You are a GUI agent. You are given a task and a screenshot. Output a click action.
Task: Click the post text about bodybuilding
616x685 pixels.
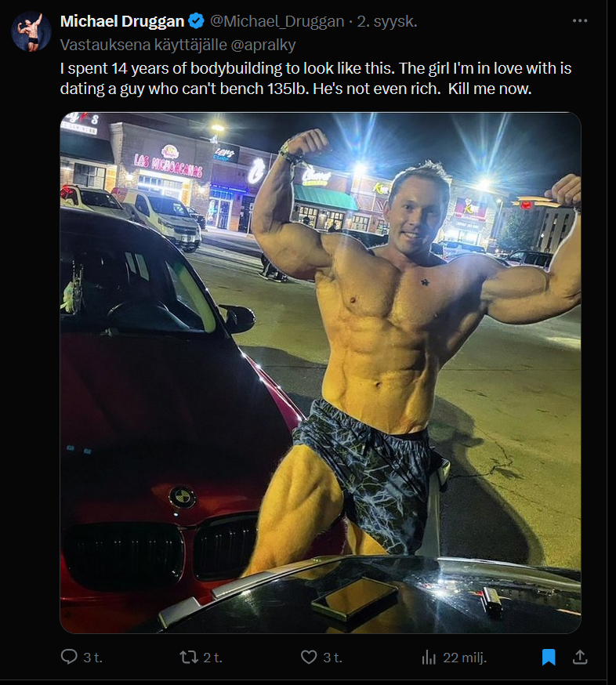tap(315, 78)
